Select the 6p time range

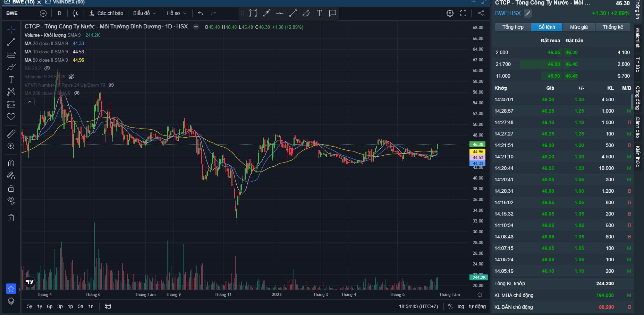[50, 306]
